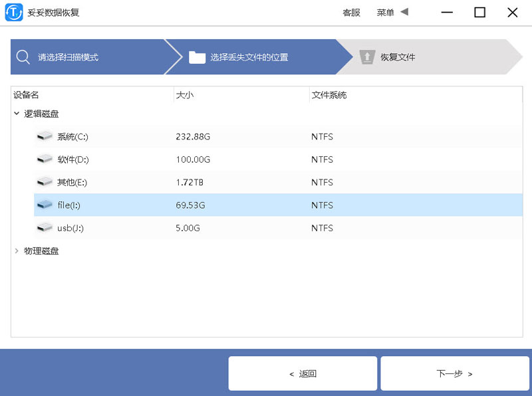Click the upload icon in 恢复文件 step
The width and height of the screenshot is (532, 396).
[367, 57]
